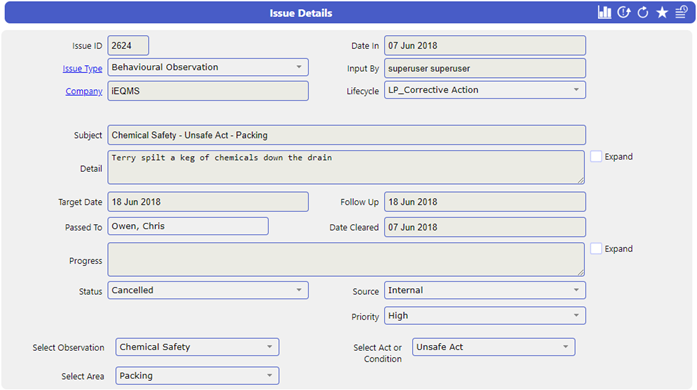This screenshot has width=697, height=390.
Task: Open the Select Area dropdown showing Packing
Action: tap(197, 376)
